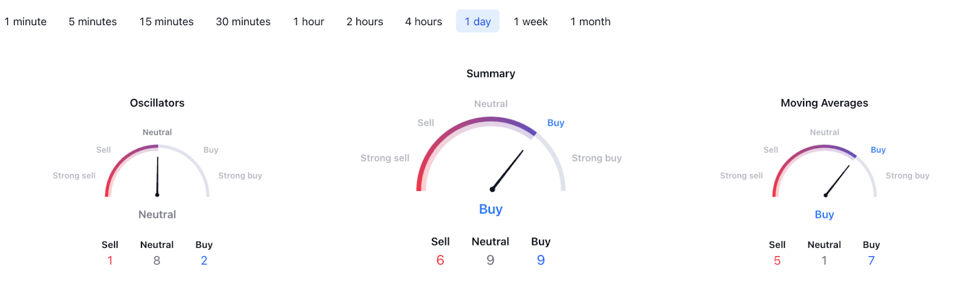Screen dimensions: 980x290
Task: Click the Neutral result under Oscillators gauge
Action: [x=157, y=215]
